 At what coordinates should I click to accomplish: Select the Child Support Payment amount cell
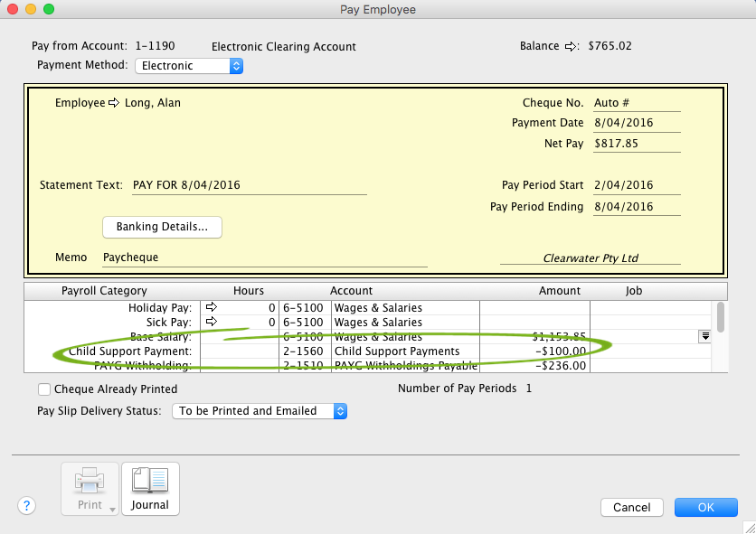click(534, 351)
